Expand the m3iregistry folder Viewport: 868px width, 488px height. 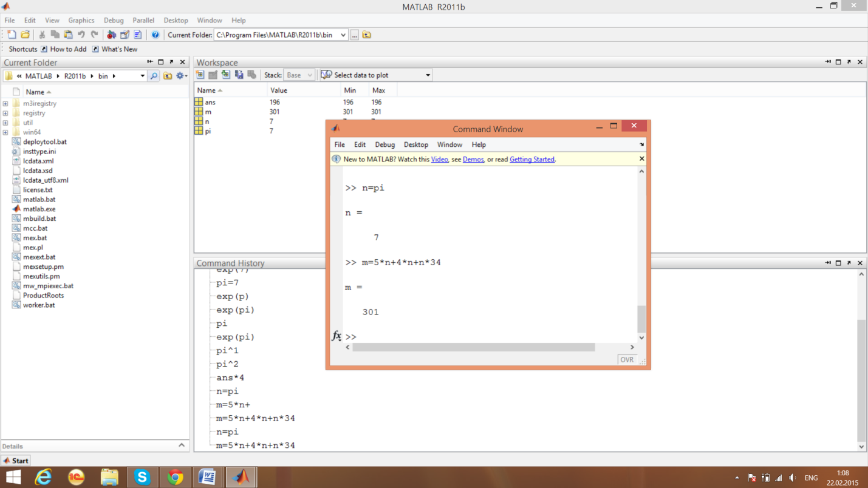click(5, 104)
